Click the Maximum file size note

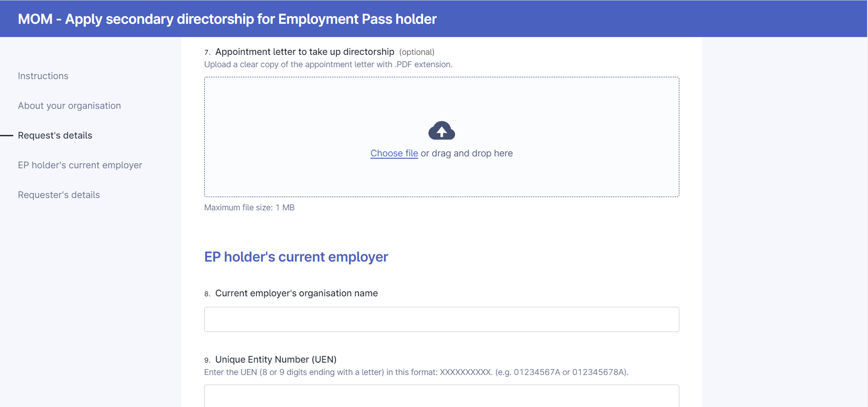pyautogui.click(x=249, y=208)
